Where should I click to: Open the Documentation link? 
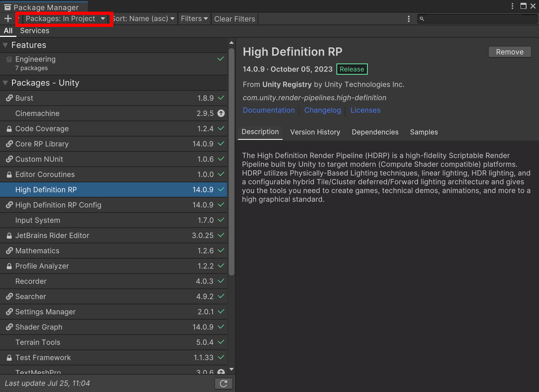point(268,110)
